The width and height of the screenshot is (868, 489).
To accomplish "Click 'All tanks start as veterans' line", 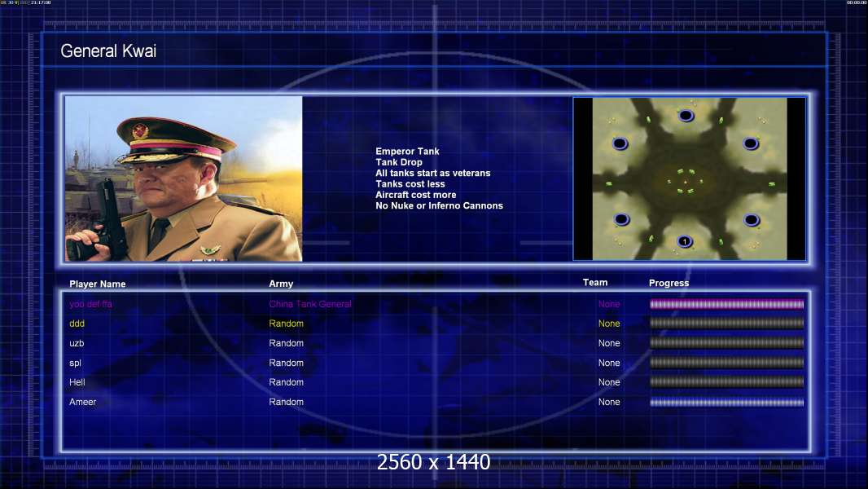I will 433,173.
